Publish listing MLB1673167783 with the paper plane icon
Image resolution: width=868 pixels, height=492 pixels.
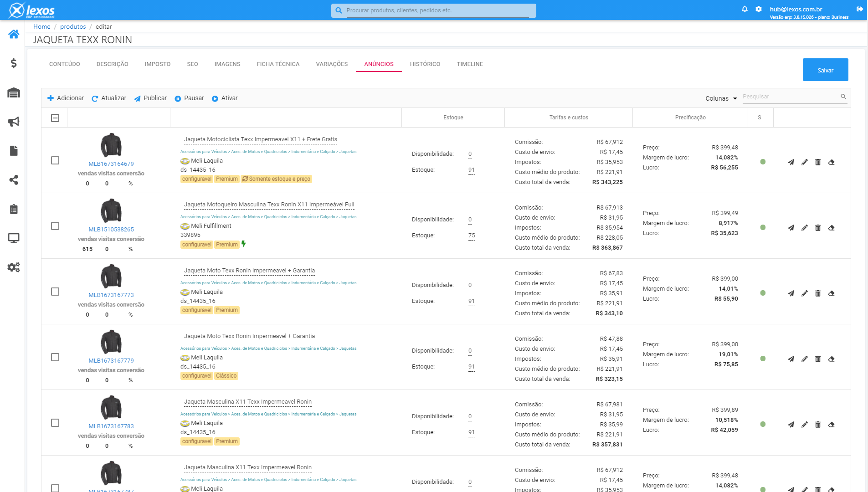[791, 425]
